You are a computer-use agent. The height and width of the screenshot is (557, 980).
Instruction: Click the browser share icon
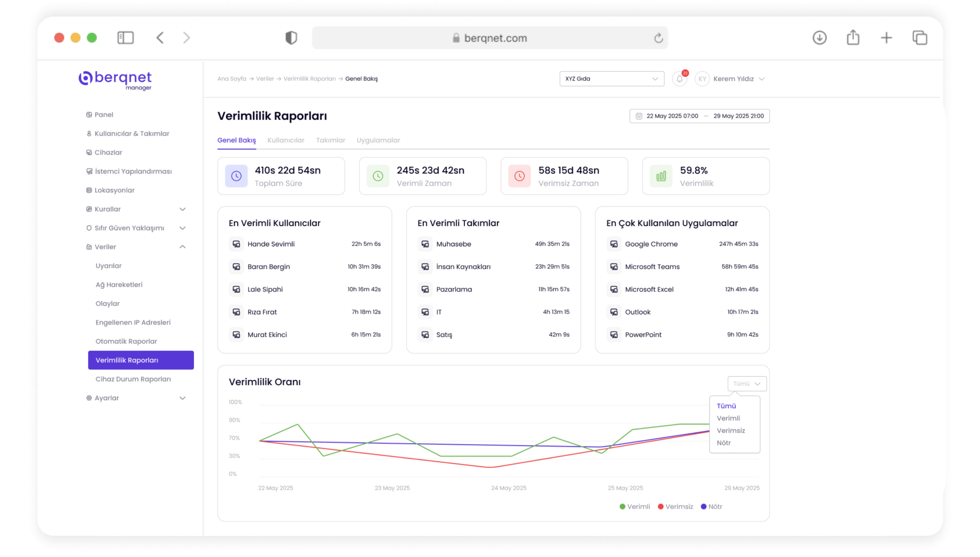point(853,38)
